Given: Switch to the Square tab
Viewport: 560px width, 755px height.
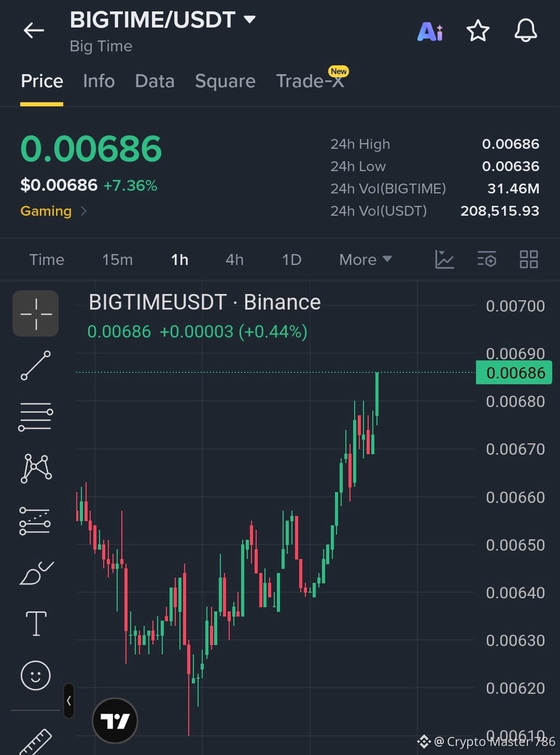Looking at the screenshot, I should click(225, 81).
